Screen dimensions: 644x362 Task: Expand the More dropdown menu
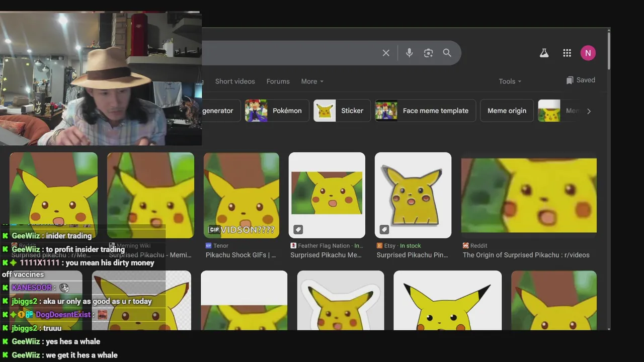coord(312,81)
